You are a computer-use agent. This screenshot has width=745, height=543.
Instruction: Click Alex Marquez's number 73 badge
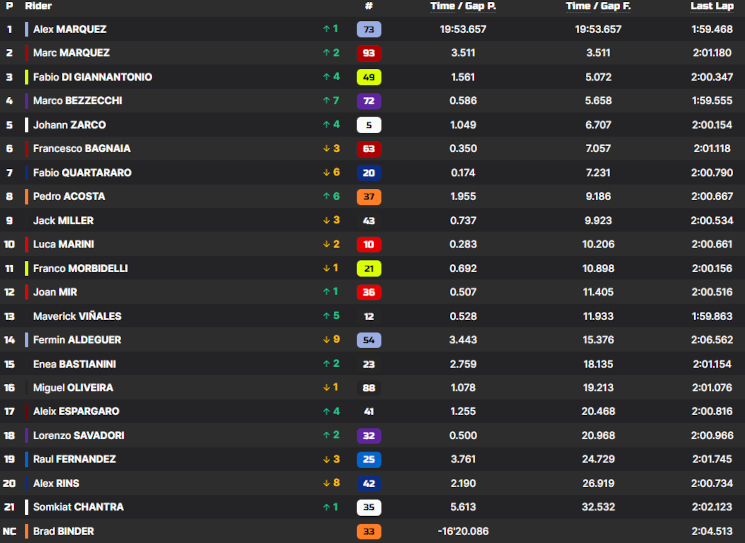coord(369,29)
